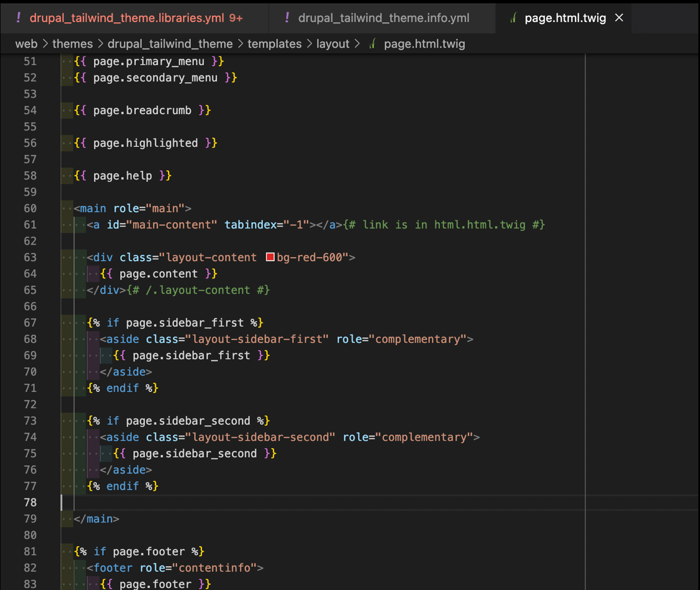700x590 pixels.
Task: Open the 'drupal_tailwind_theme' breadcrumb segment
Action: point(170,44)
